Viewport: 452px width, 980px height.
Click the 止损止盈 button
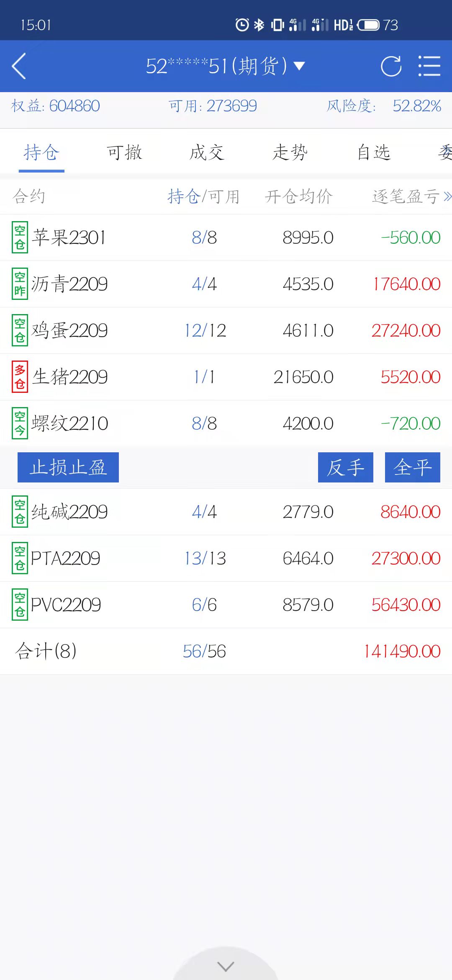tap(68, 467)
